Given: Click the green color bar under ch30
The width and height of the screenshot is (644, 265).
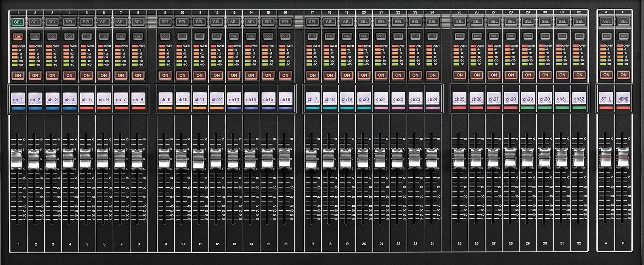Looking at the screenshot, I should (x=545, y=108).
